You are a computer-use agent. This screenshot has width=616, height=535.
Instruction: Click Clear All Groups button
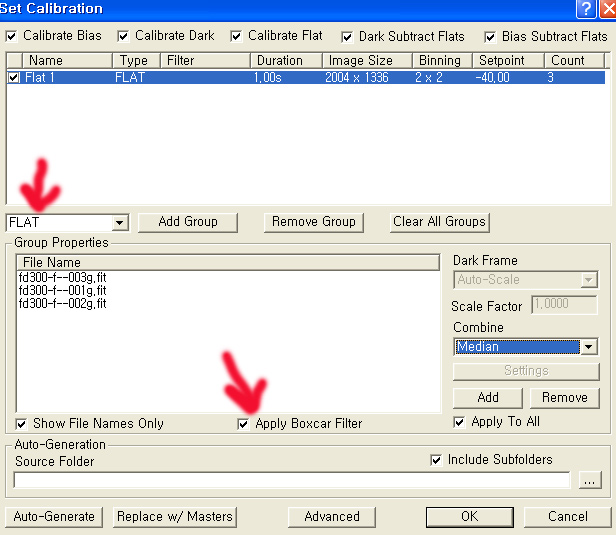[439, 222]
